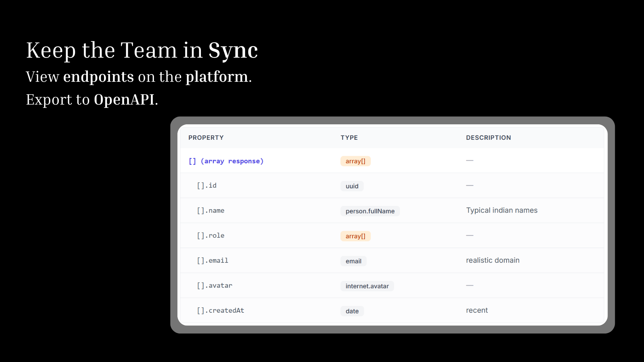Click the Typical indian names description
644x362 pixels.
pos(501,210)
